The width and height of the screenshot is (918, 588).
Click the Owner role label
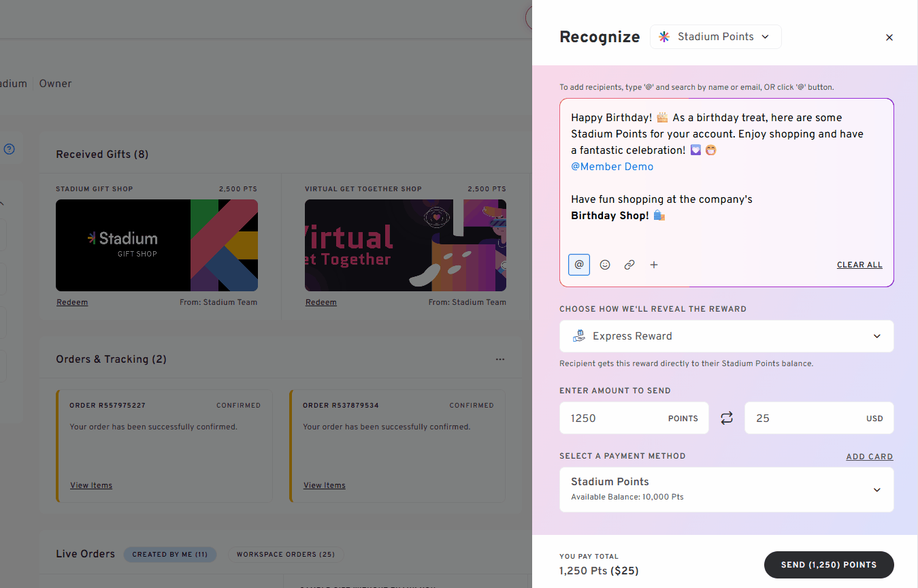tap(55, 84)
